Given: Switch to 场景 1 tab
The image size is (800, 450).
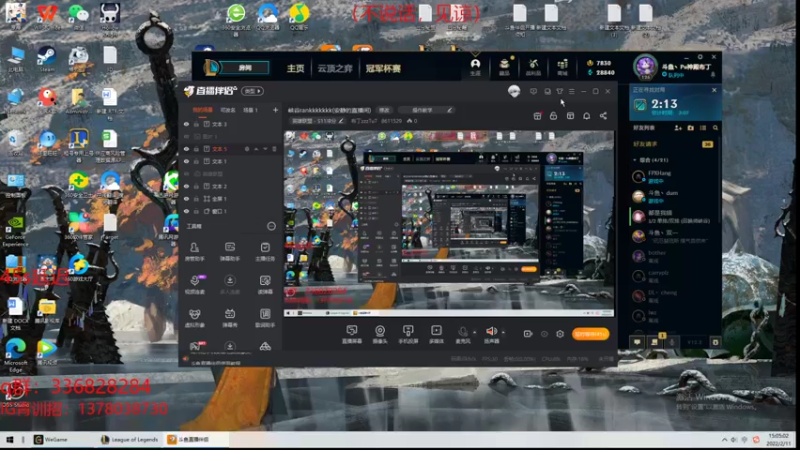Looking at the screenshot, I should (x=250, y=110).
